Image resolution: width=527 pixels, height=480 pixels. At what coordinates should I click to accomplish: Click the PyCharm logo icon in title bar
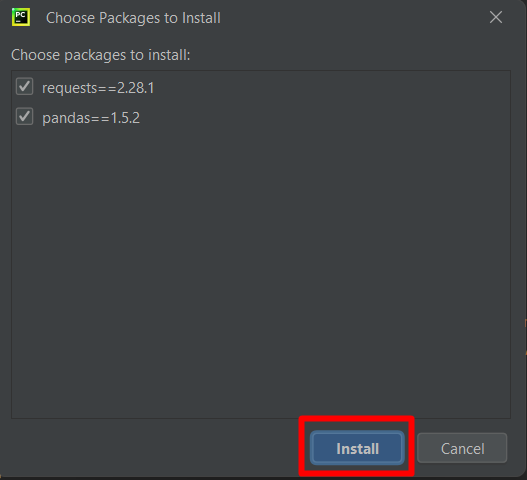[21, 17]
